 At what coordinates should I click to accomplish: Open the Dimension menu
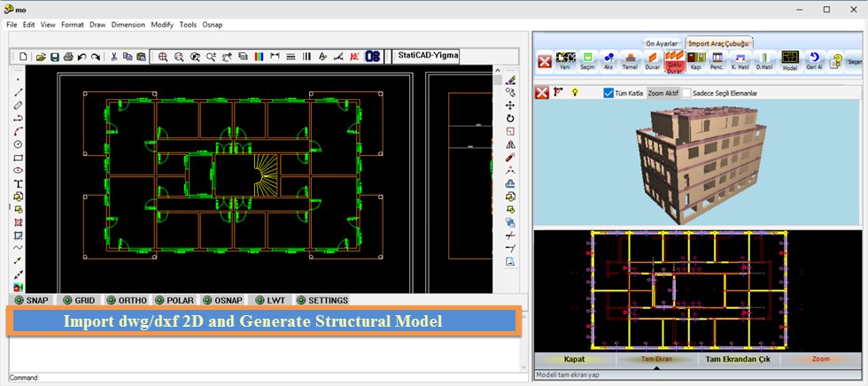pyautogui.click(x=128, y=25)
